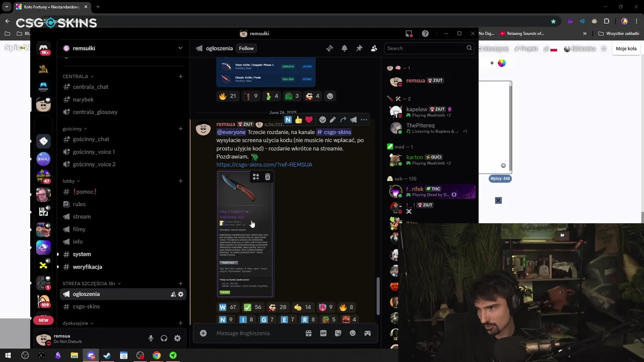
Task: Click red heart quick reaction
Action: pyautogui.click(x=309, y=120)
